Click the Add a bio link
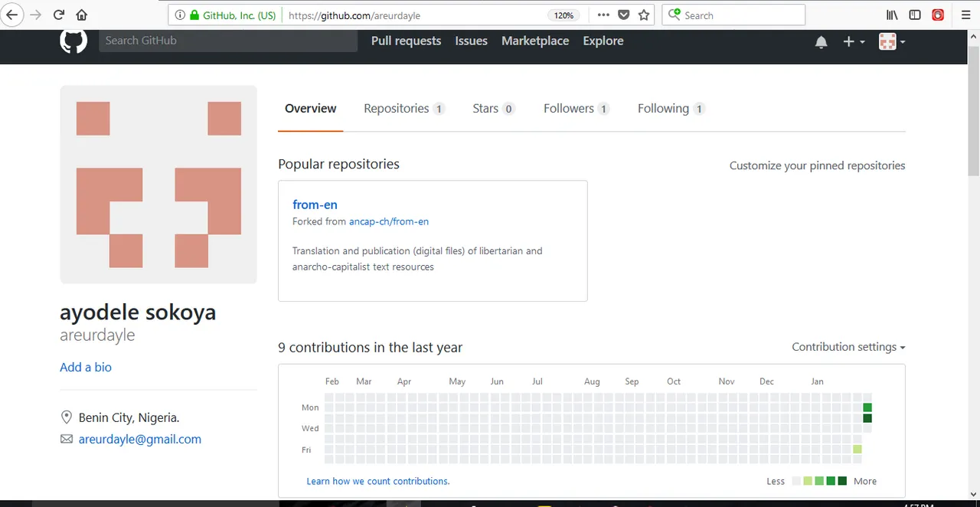Image resolution: width=980 pixels, height=507 pixels. [86, 367]
